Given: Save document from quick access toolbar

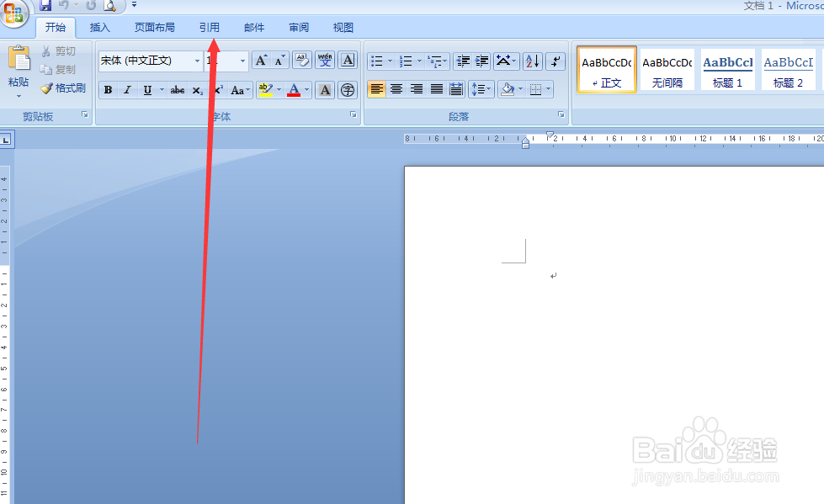Looking at the screenshot, I should (x=45, y=5).
